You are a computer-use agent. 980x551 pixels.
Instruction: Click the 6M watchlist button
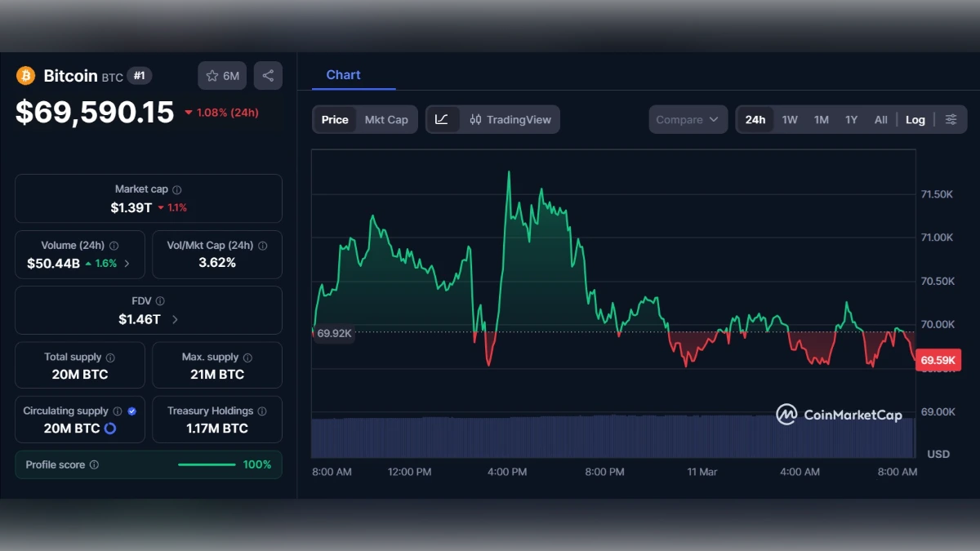tap(221, 75)
